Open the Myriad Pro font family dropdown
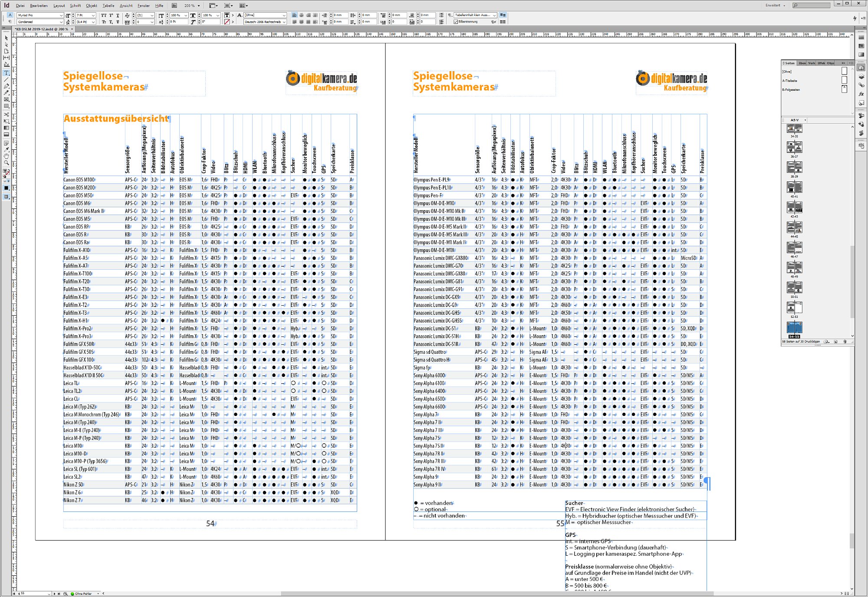868x597 pixels. (61, 15)
